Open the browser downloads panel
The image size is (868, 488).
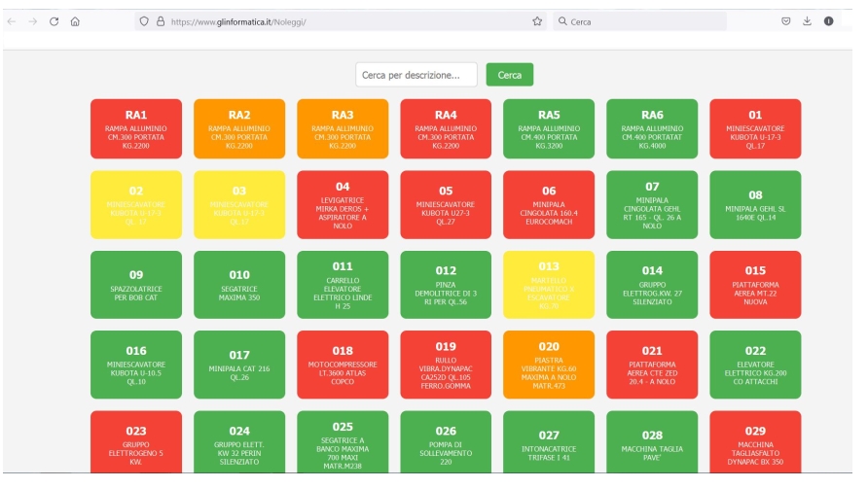[807, 21]
